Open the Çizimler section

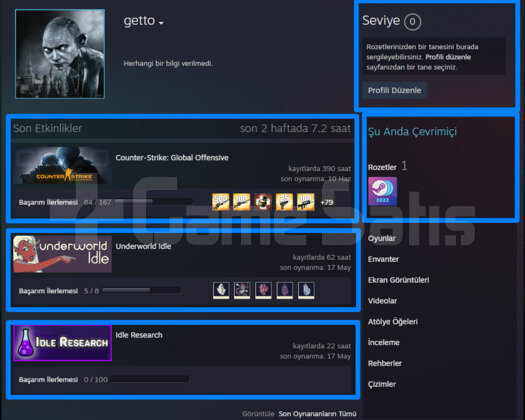(382, 384)
